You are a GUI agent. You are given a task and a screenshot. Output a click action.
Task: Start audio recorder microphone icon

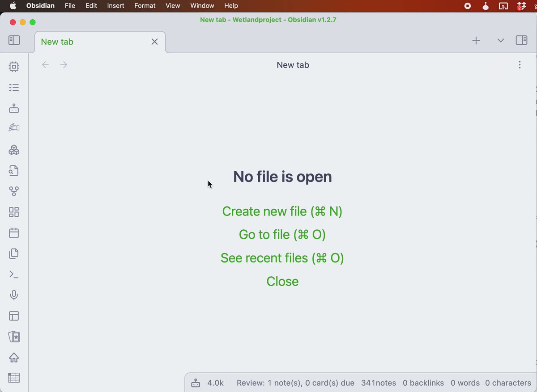(14, 295)
